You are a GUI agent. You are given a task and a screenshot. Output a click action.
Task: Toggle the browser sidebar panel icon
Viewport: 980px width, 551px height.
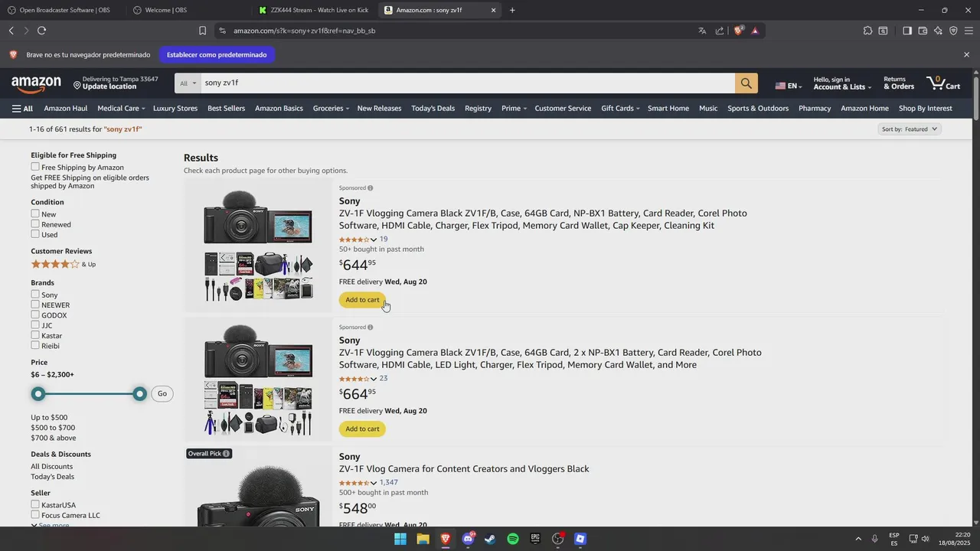pos(907,31)
